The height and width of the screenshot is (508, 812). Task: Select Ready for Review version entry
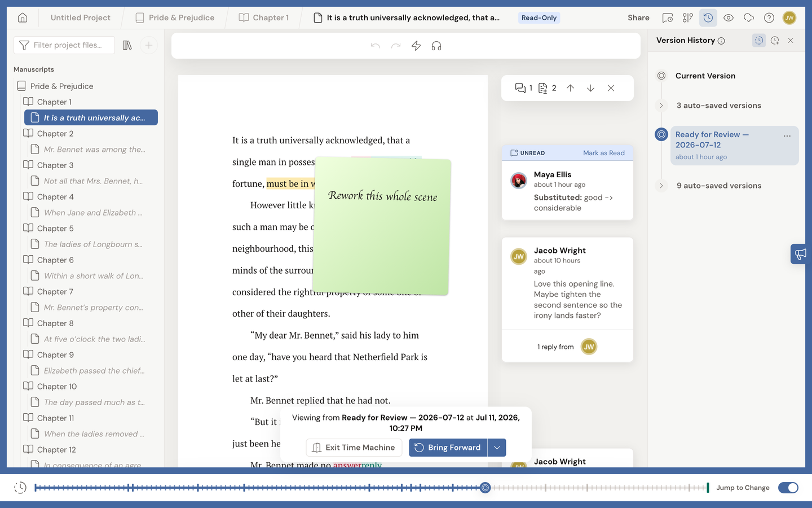point(734,146)
